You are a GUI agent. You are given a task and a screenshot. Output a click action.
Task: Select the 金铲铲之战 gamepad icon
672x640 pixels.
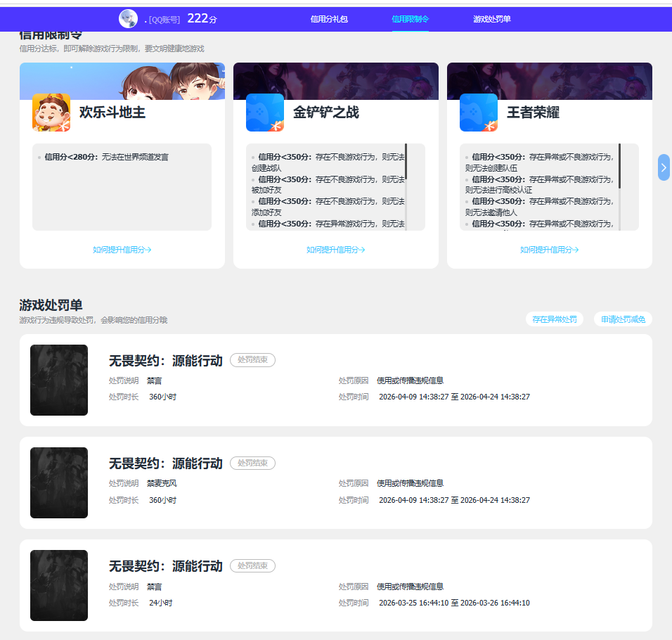[265, 113]
